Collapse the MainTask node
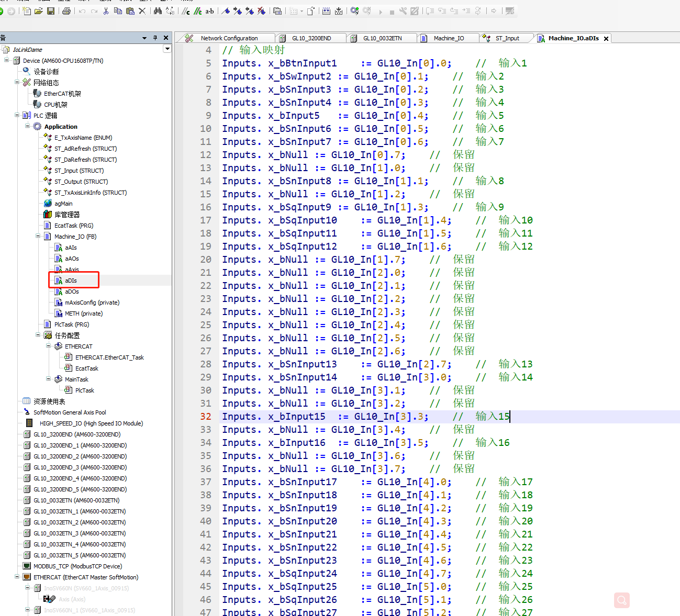 pos(49,379)
